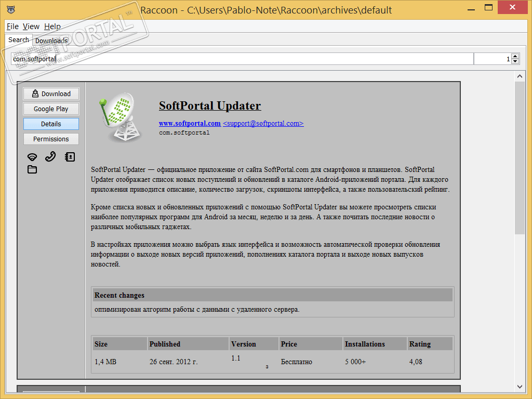Open the Help menu
532x399 pixels.
click(52, 26)
